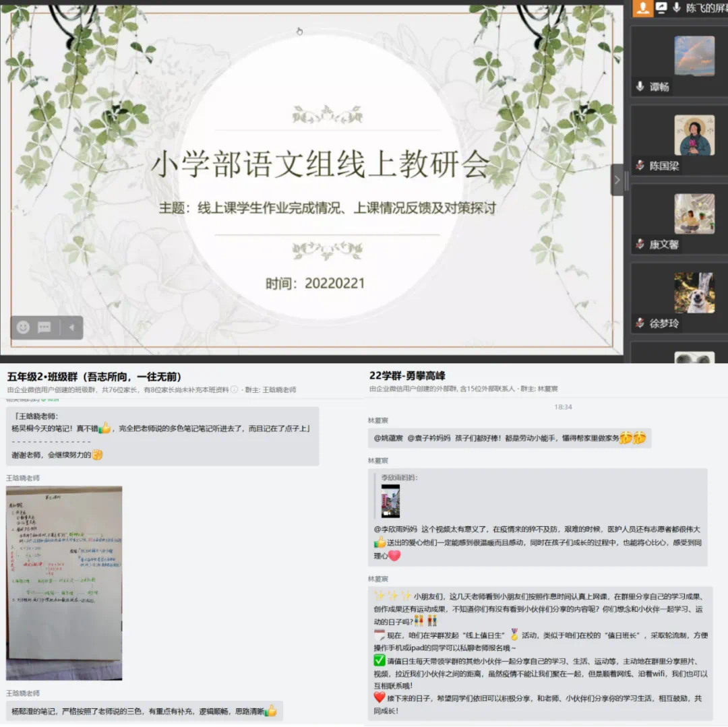This screenshot has height=727, width=728.
Task: Click the message line starting with 接下来的日子
Action: tap(538, 698)
